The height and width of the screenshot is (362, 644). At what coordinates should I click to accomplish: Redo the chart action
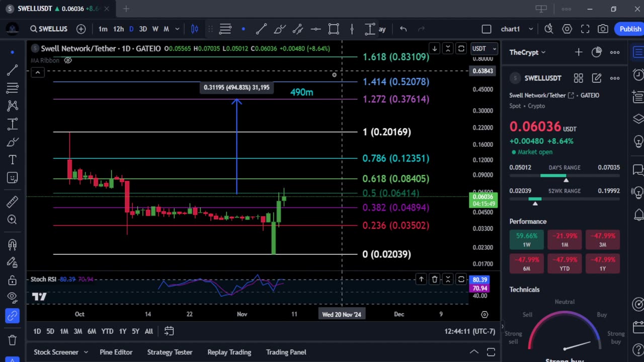pyautogui.click(x=422, y=29)
